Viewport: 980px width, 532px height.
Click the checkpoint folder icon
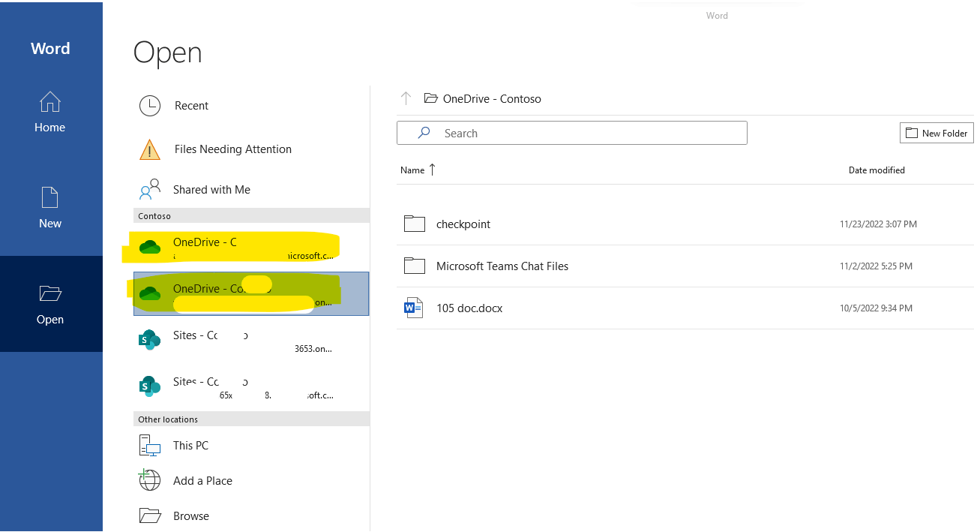click(x=415, y=224)
